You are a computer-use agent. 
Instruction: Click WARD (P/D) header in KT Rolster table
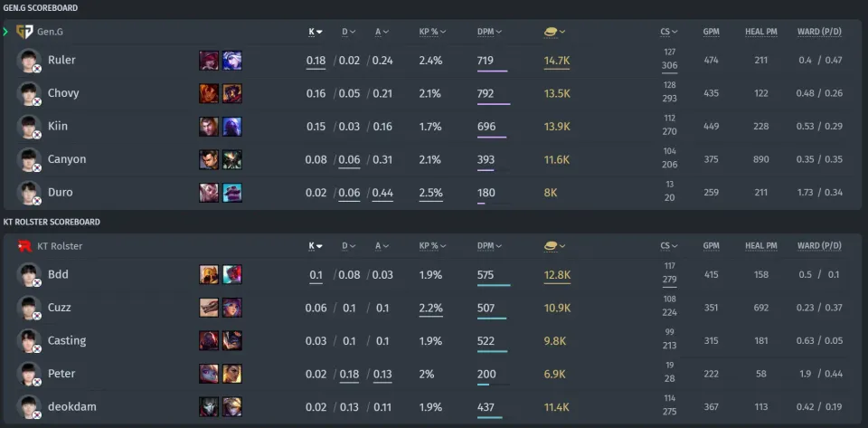click(819, 246)
